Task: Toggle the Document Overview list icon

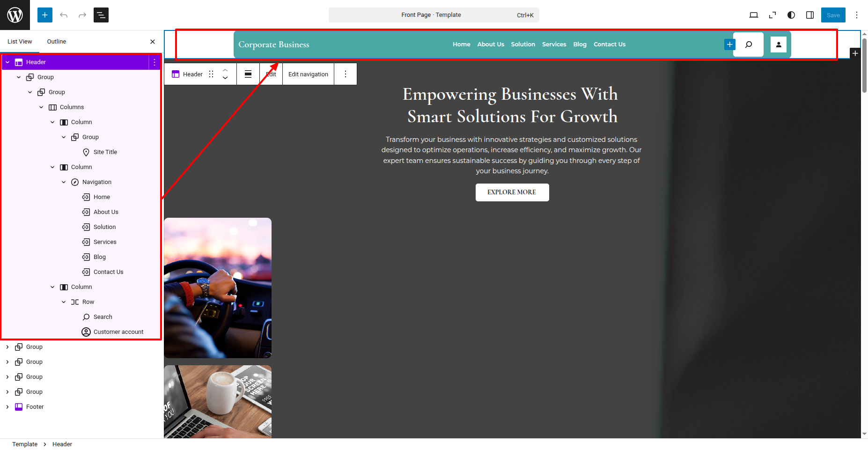Action: point(101,15)
